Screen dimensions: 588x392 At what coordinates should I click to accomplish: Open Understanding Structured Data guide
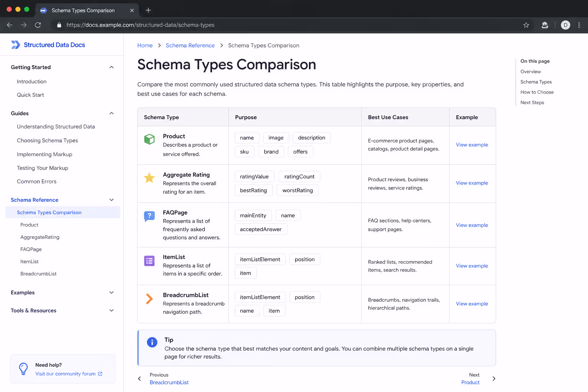(x=56, y=127)
